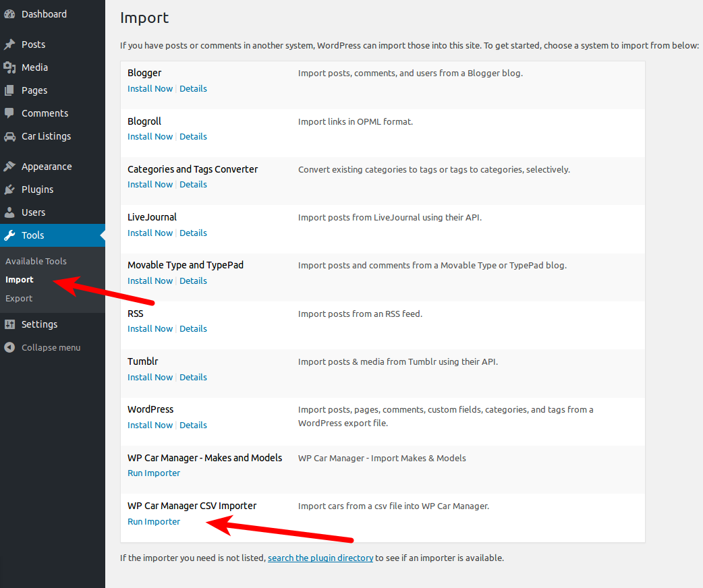View Details for LiveJournal importer
The height and width of the screenshot is (588, 703).
(193, 233)
